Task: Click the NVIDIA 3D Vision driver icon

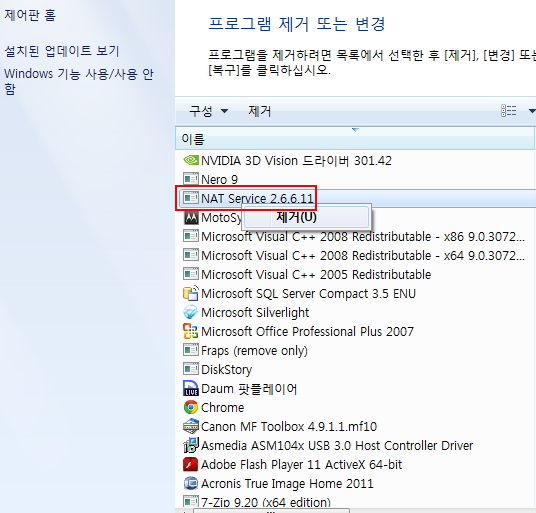Action: (191, 160)
